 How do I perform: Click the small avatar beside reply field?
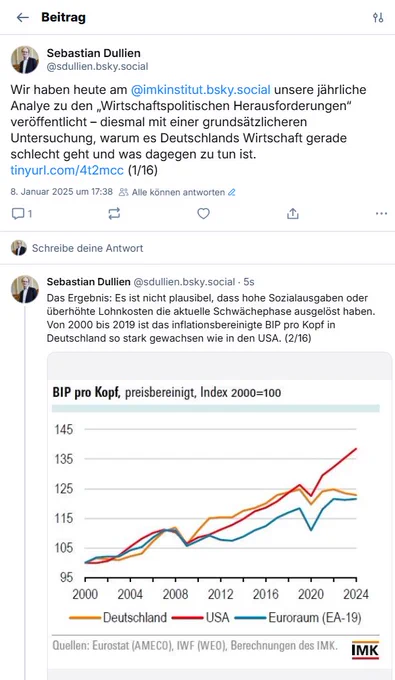pos(19,248)
